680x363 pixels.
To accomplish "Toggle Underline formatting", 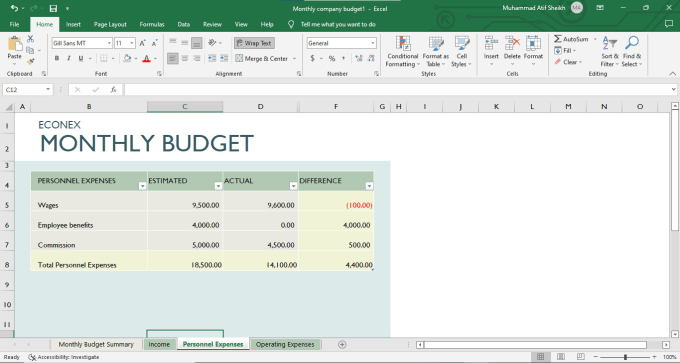I will coord(81,58).
